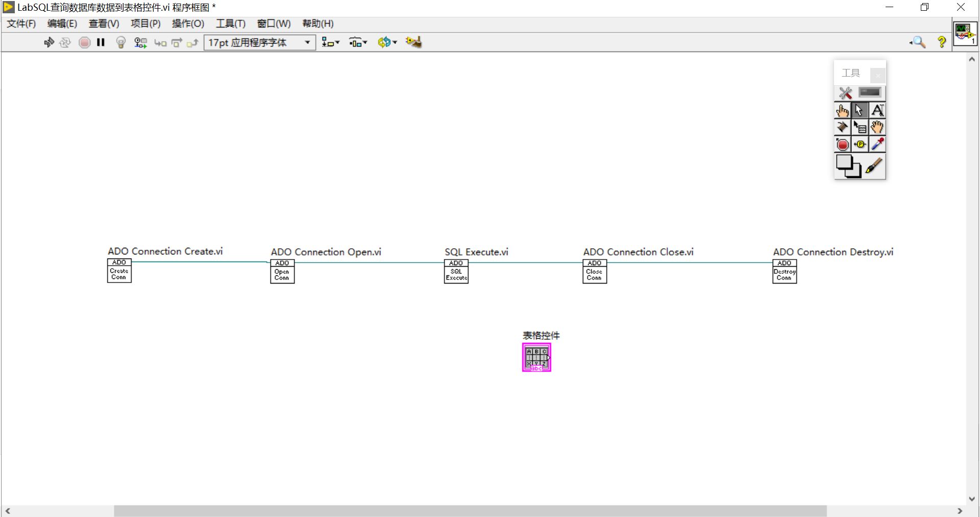Enable the Set Breakpoint tool
Viewport: 980px width, 517px height.
pos(842,145)
